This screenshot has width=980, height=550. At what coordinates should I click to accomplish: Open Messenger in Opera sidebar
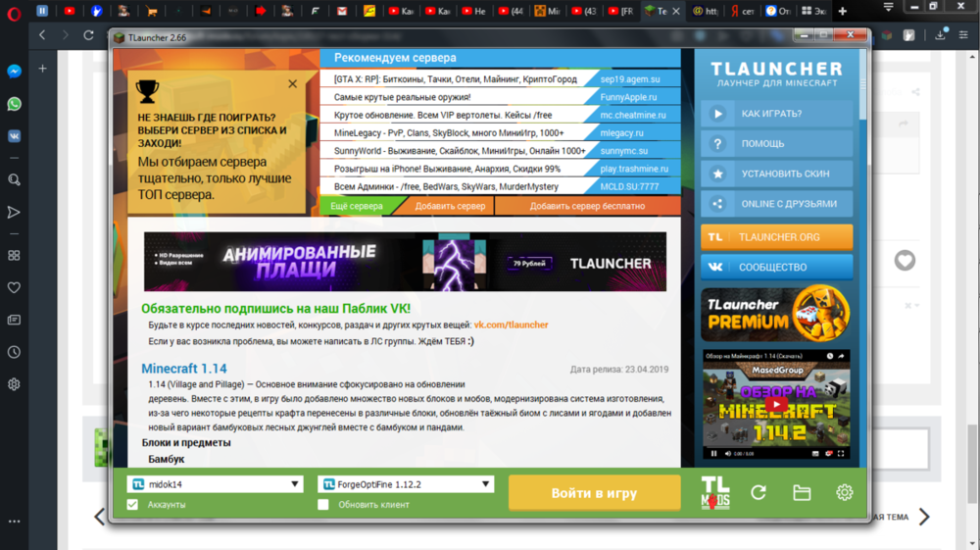click(x=14, y=72)
